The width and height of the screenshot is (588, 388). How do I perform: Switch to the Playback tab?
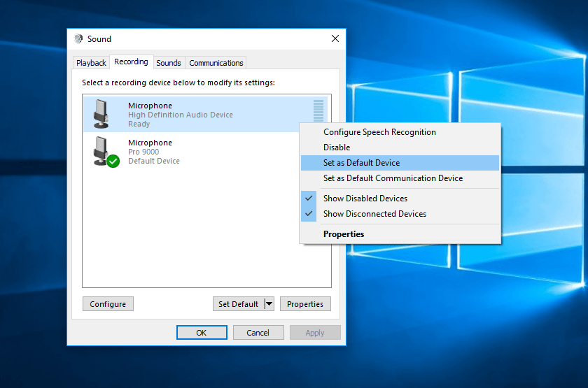click(91, 63)
